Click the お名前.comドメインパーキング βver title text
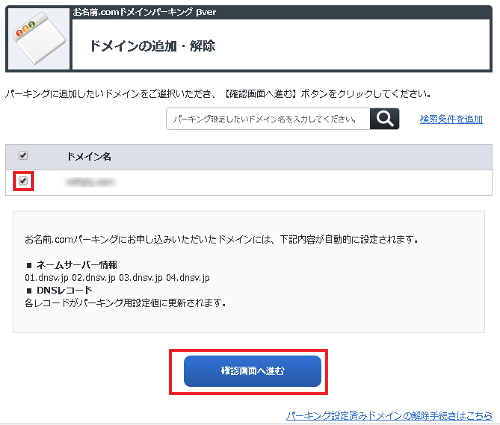Screen dimensions: 500x425 144,12
